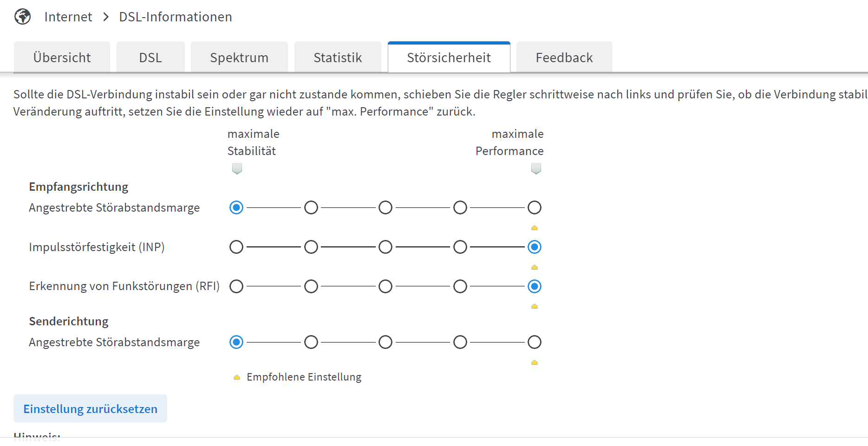Screen dimensions: 868x446
Task: Click recommended marker under Senderichtung Störabstandsmarge
Action: click(535, 362)
